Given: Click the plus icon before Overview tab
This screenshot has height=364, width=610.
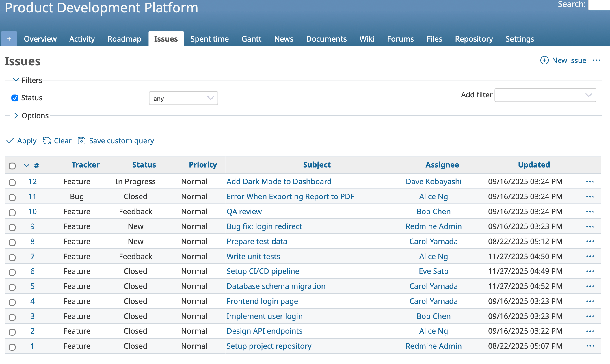Looking at the screenshot, I should (9, 39).
